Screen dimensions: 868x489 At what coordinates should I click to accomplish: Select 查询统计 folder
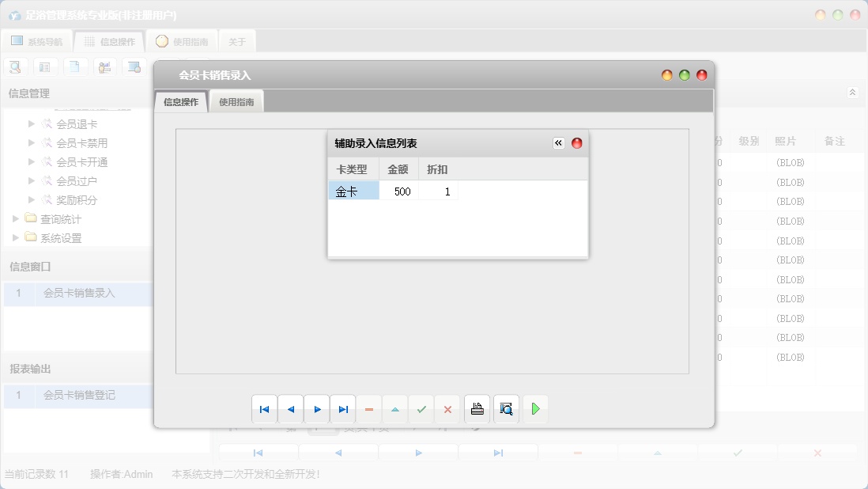(x=61, y=218)
